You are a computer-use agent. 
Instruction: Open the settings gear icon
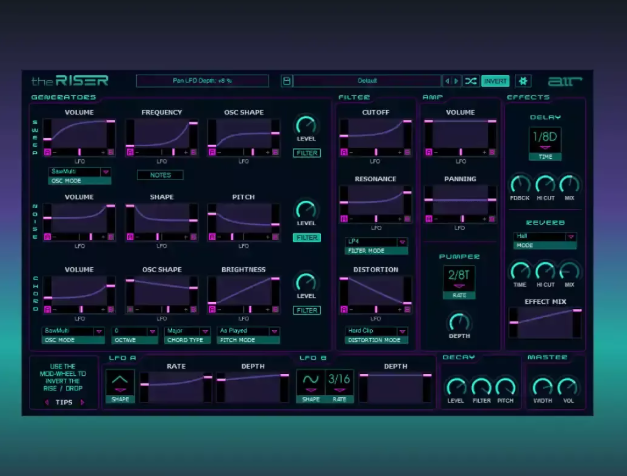(523, 81)
